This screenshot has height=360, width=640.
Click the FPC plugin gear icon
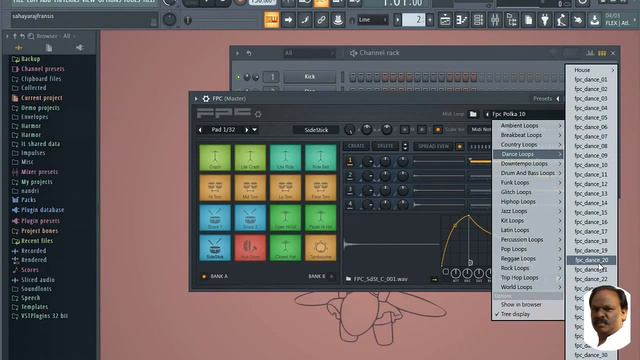coord(206,98)
